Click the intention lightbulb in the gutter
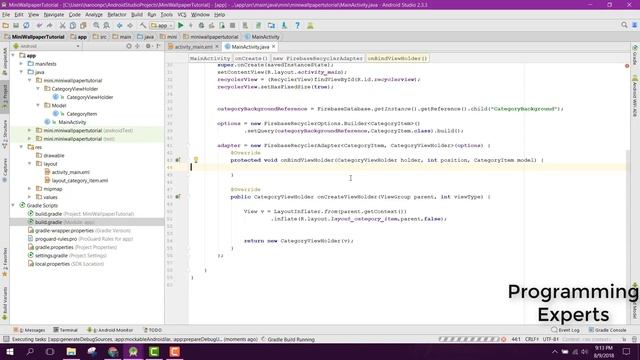 tap(196, 160)
